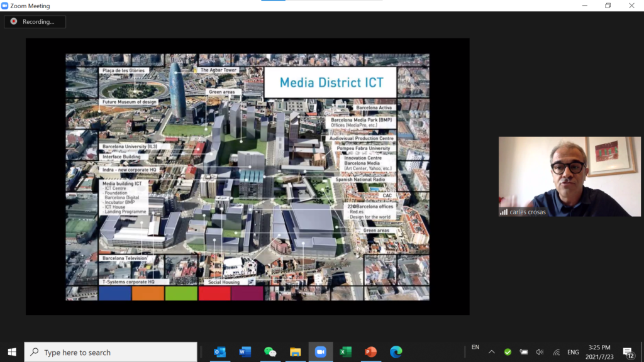The height and width of the screenshot is (362, 644).
Task: Open Excel from the taskbar
Action: (x=345, y=352)
